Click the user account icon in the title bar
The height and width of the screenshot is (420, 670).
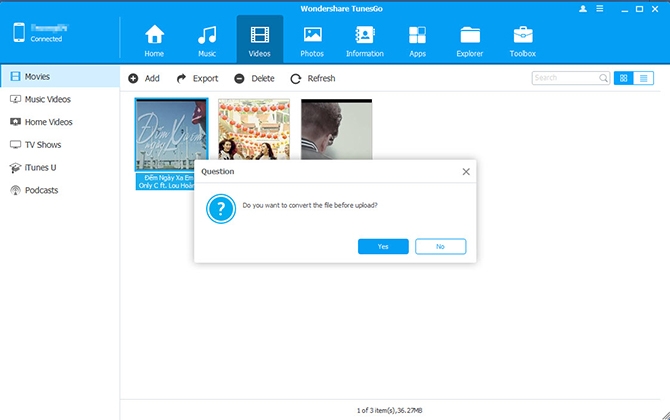[x=583, y=9]
